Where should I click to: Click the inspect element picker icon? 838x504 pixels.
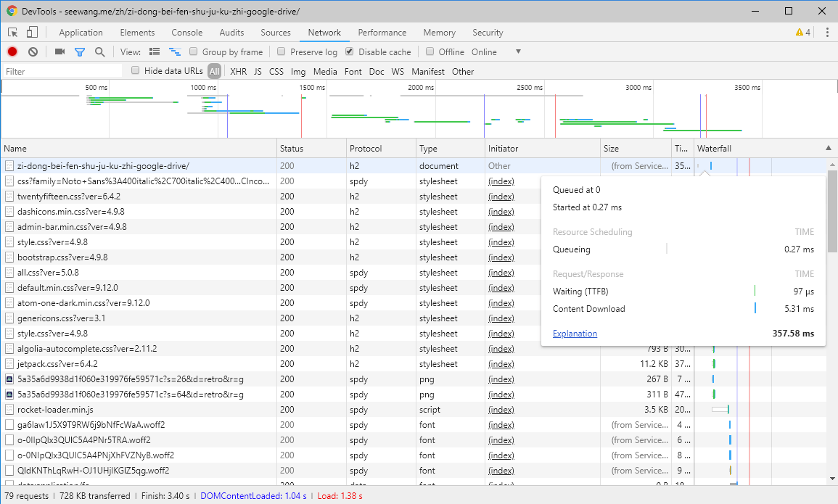[13, 33]
